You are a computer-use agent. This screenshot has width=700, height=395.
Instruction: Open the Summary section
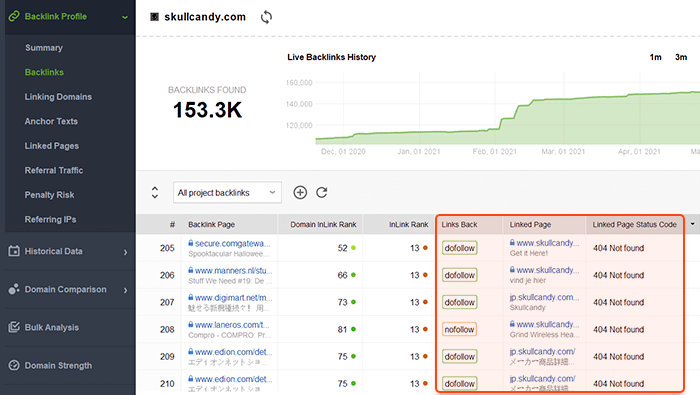coord(44,48)
